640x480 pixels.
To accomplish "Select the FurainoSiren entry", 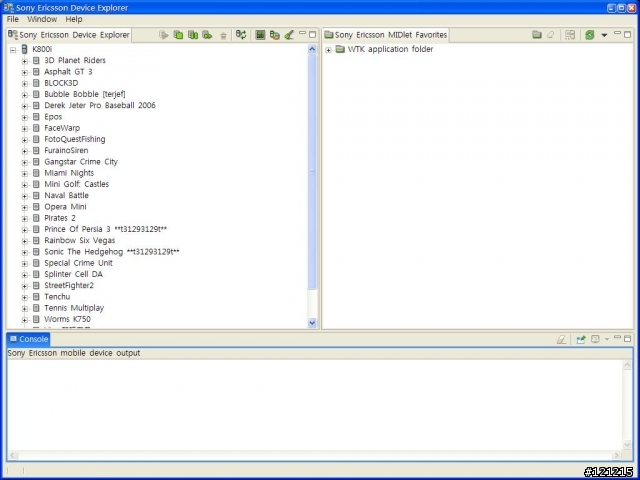I will [x=66, y=151].
